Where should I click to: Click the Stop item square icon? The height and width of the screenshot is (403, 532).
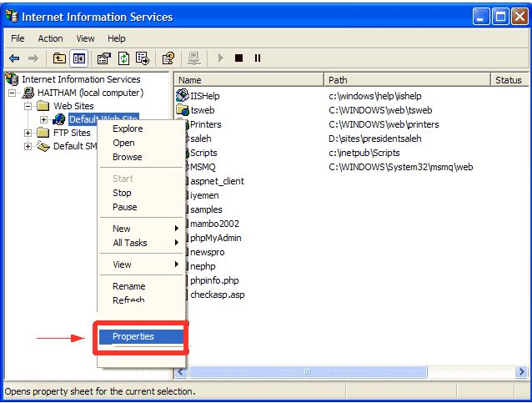(x=238, y=58)
